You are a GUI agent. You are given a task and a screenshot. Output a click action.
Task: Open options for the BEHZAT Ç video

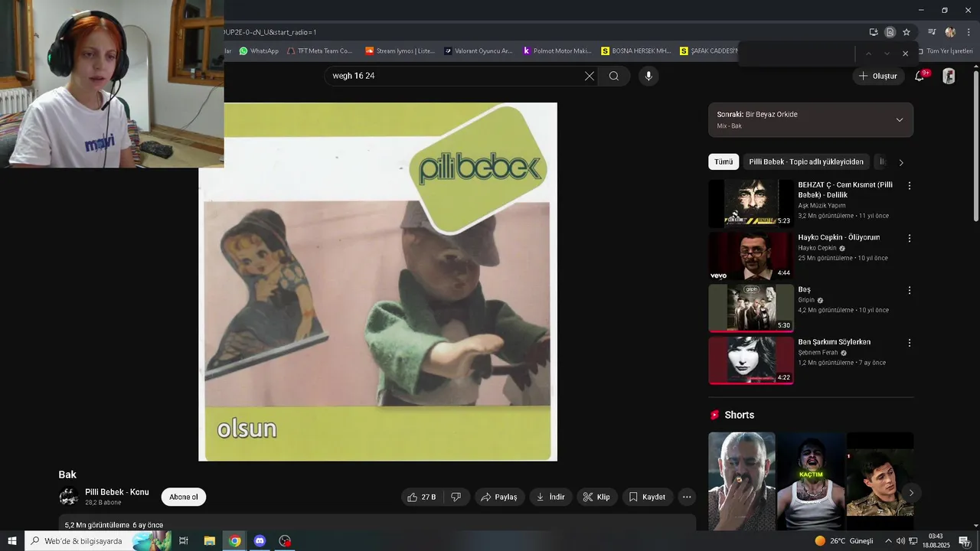pos(910,186)
